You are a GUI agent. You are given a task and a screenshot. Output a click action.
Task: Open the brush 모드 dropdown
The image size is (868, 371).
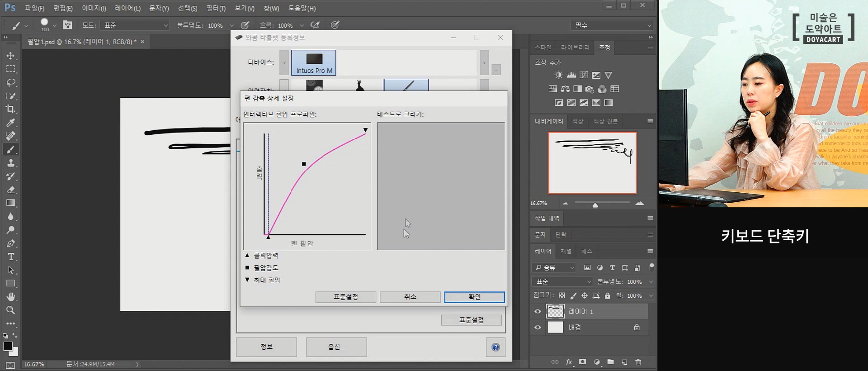tap(134, 25)
